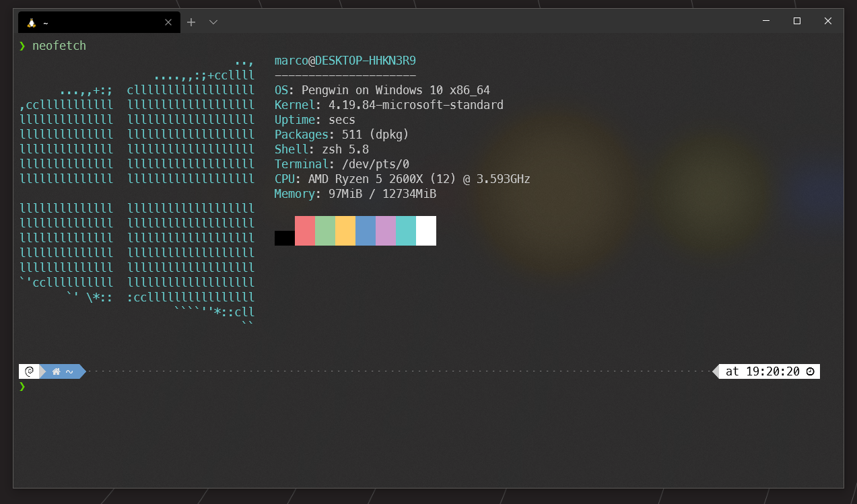Image resolution: width=857 pixels, height=504 pixels.
Task: Click the purple color block
Action: pos(386,231)
